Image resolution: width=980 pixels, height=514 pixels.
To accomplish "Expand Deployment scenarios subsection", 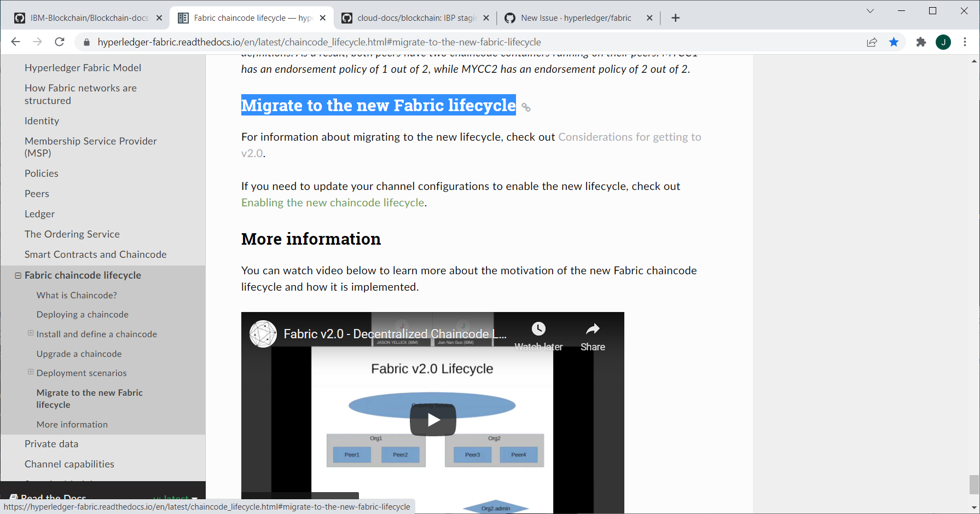I will click(31, 372).
